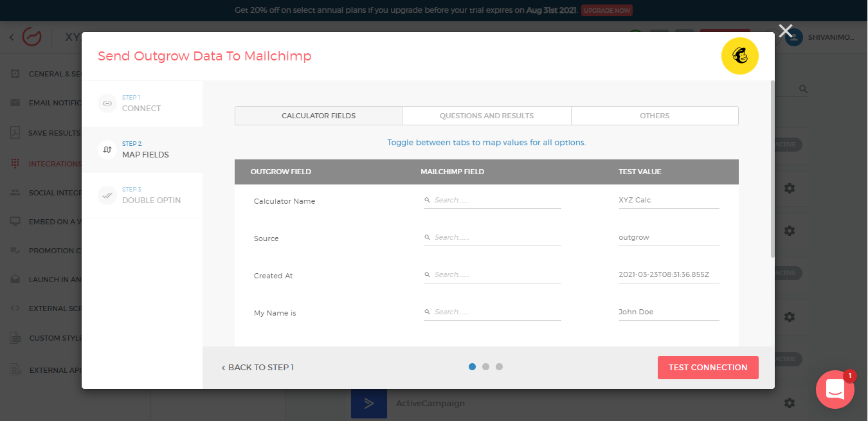Click the Integrations grid icon in sidebar
The image size is (868, 421).
[15, 164]
